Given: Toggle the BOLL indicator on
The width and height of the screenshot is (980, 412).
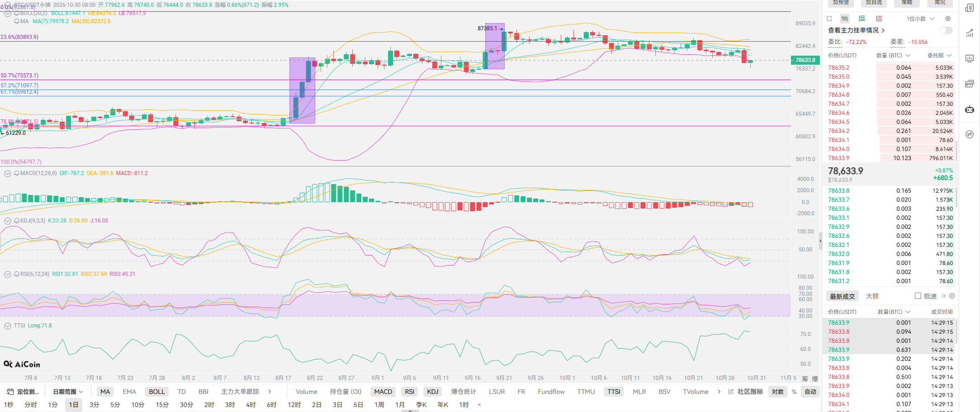Looking at the screenshot, I should point(157,392).
